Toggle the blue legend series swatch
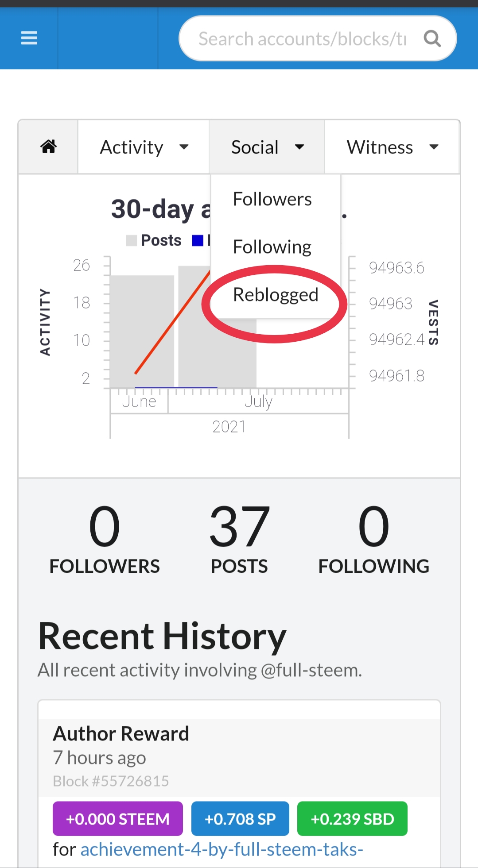Screen dimensions: 478x868 click(x=198, y=240)
